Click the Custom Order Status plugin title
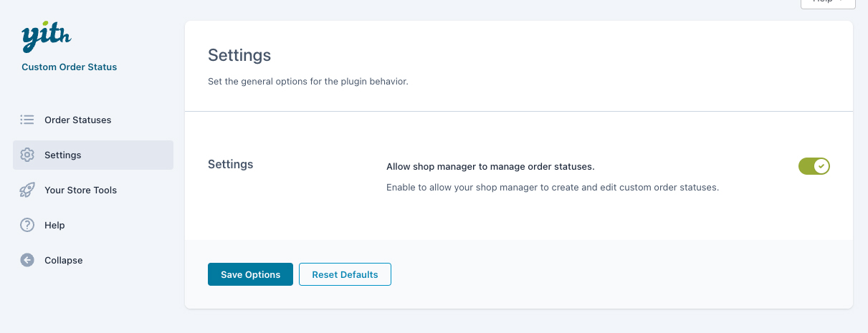Viewport: 868px width, 333px height. (x=69, y=67)
